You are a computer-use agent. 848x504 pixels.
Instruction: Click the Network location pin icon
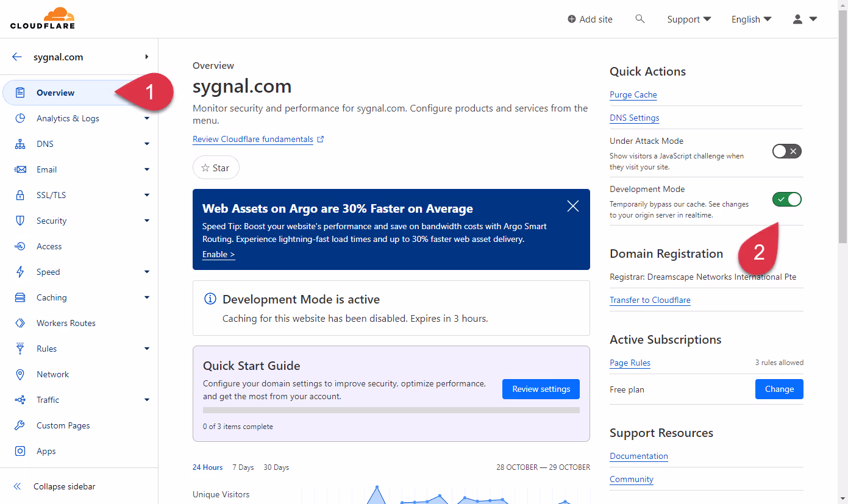coord(20,374)
